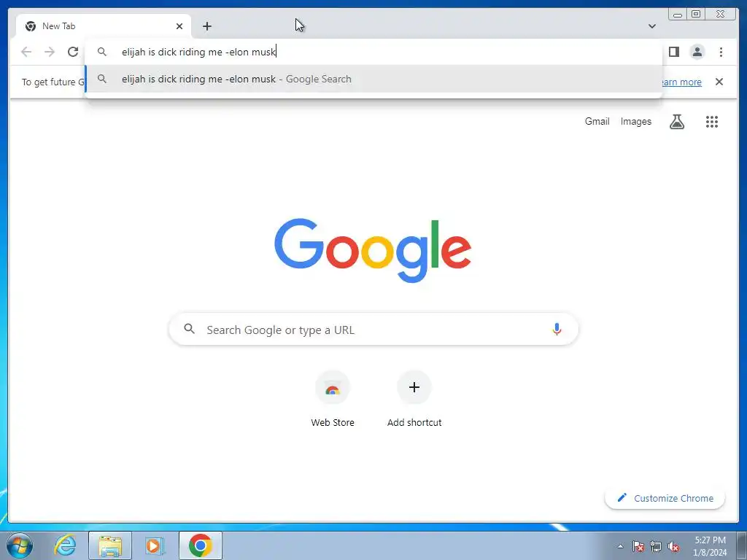Image resolution: width=747 pixels, height=560 pixels.
Task: Open the Chrome profile avatar
Action: pyautogui.click(x=697, y=52)
